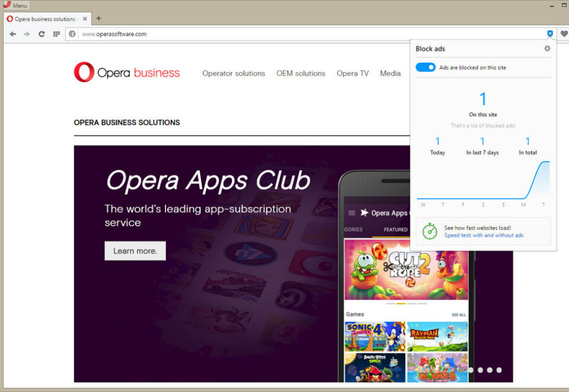Open the Speed Dial grid icon
Image resolution: width=569 pixels, height=392 pixels.
56,34
